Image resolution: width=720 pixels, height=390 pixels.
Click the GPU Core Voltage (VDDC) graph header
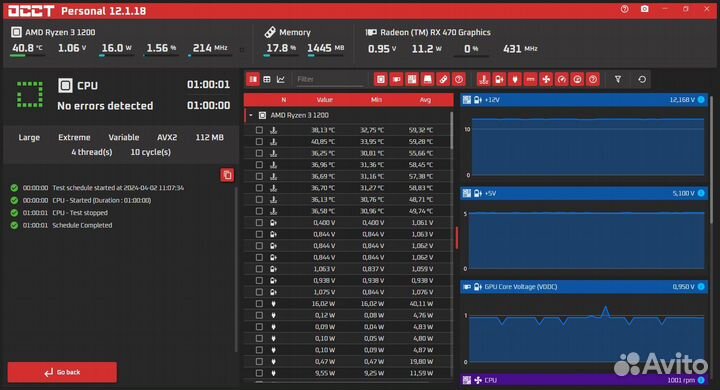point(584,287)
